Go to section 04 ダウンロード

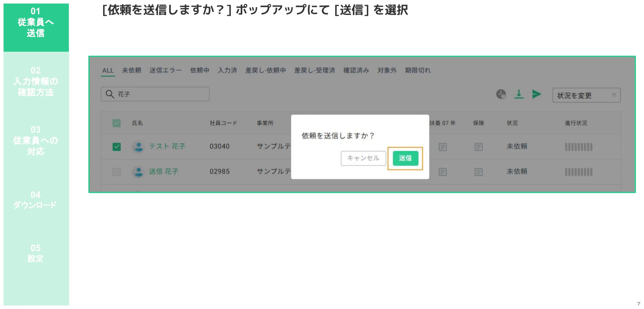point(36,200)
